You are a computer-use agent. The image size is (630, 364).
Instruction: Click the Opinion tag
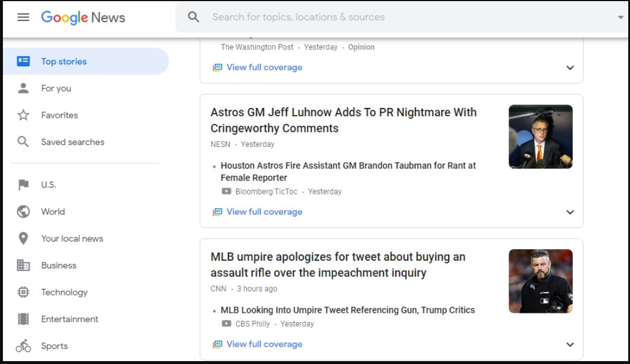(x=361, y=47)
